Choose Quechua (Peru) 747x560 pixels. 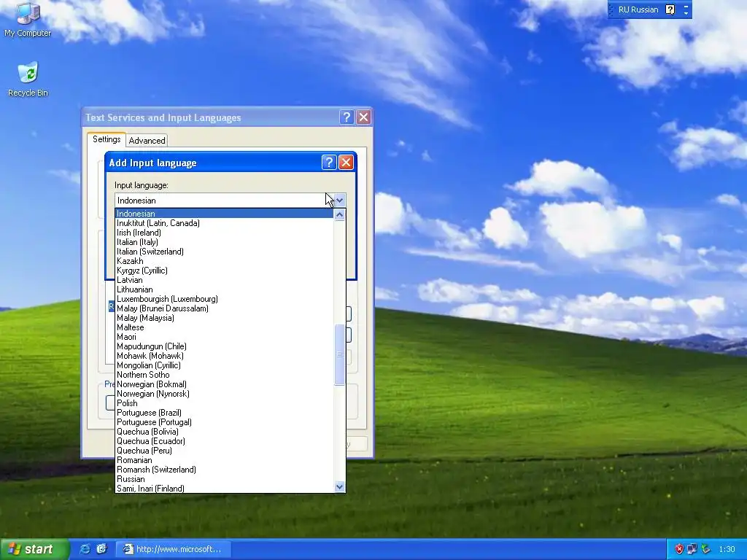225,451
